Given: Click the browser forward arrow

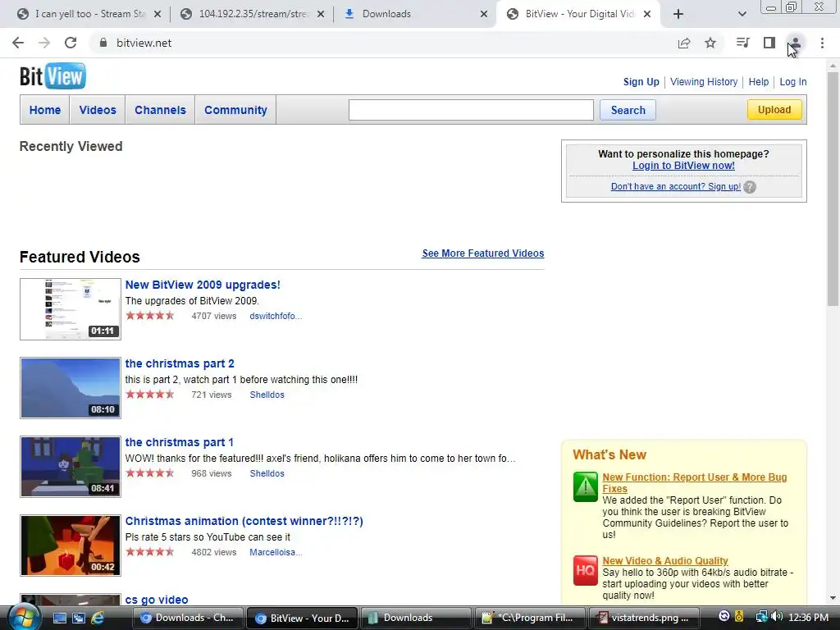Looking at the screenshot, I should (44, 43).
